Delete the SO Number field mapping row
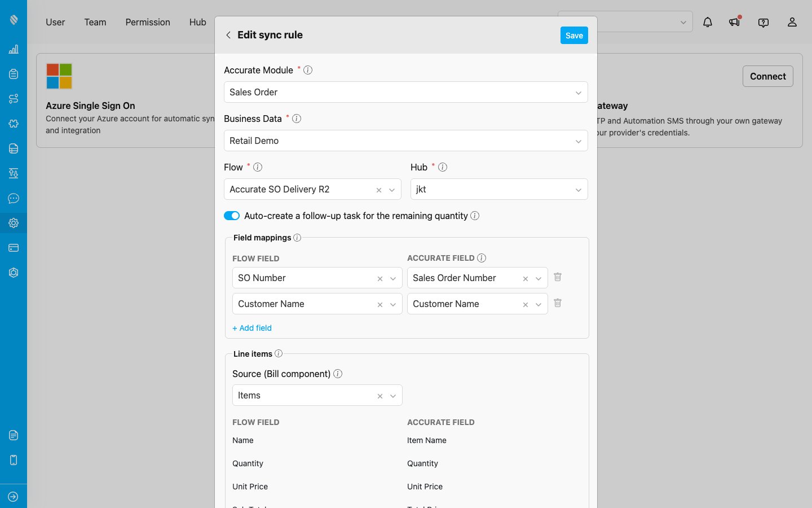Screen dimensions: 812x508 (x=558, y=277)
